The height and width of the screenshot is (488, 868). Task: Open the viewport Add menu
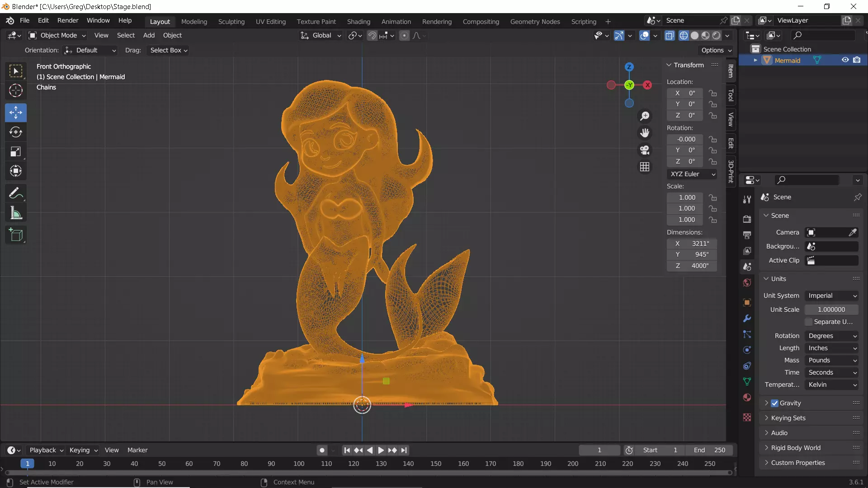(x=149, y=35)
